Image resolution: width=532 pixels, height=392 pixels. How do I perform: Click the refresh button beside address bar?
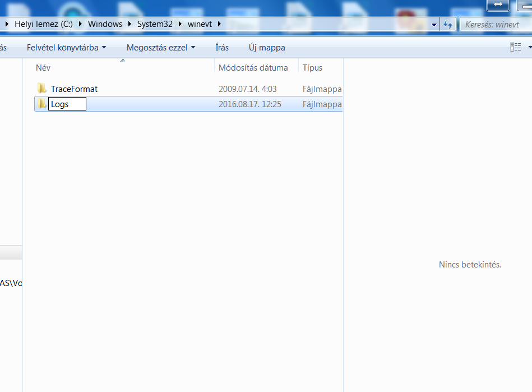click(448, 24)
